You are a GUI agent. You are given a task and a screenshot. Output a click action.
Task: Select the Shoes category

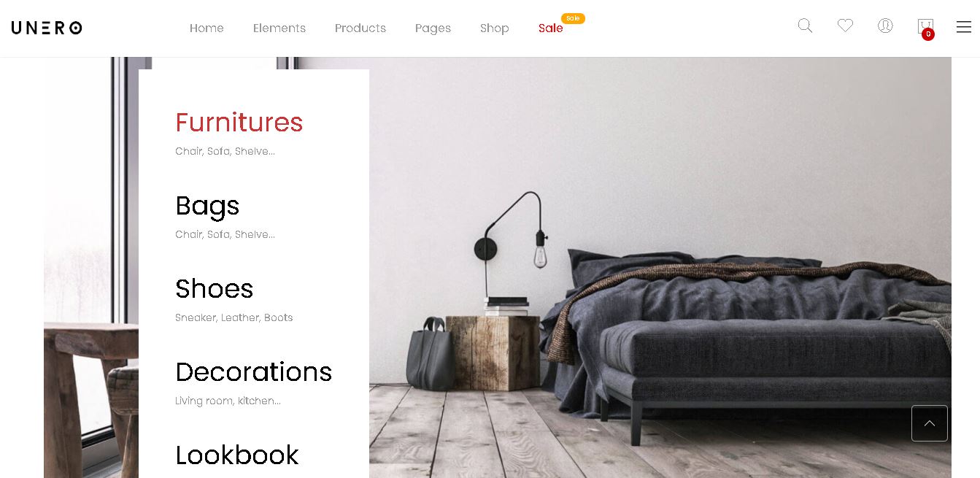(215, 289)
